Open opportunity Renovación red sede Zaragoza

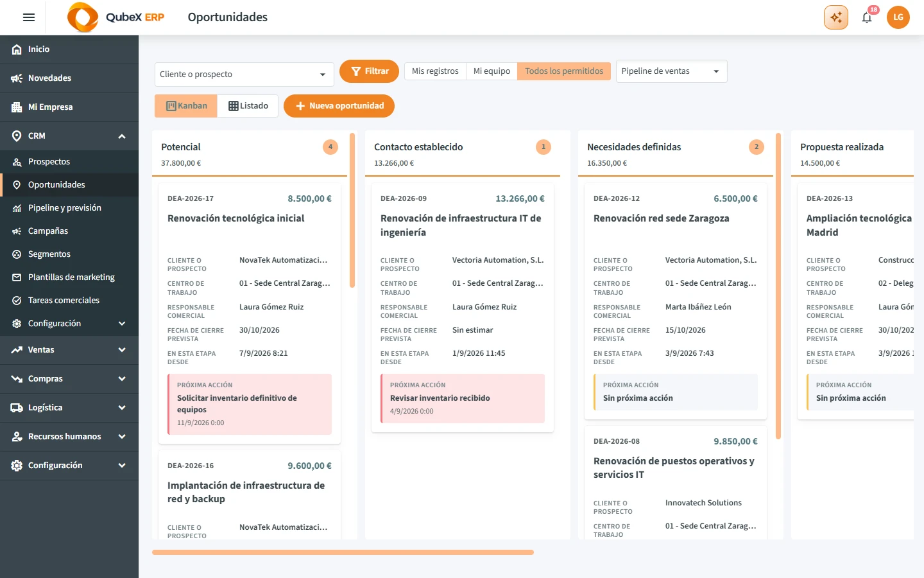661,218
